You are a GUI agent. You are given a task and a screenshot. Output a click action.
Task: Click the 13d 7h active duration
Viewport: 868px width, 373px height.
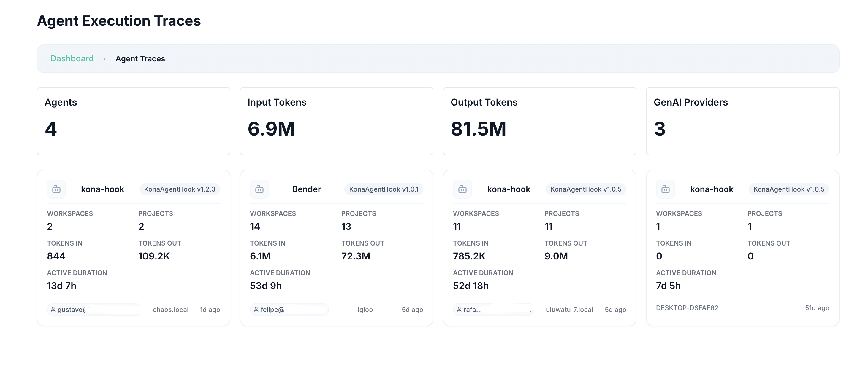pos(62,286)
